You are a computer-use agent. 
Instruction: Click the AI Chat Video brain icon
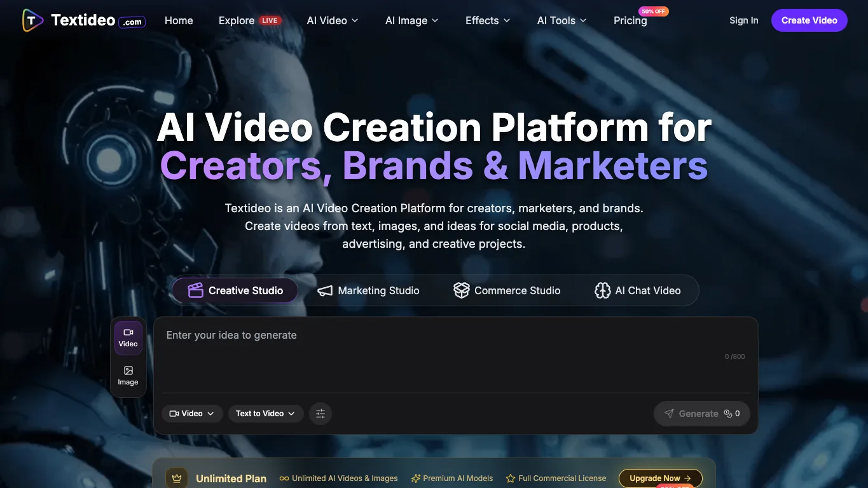[602, 290]
